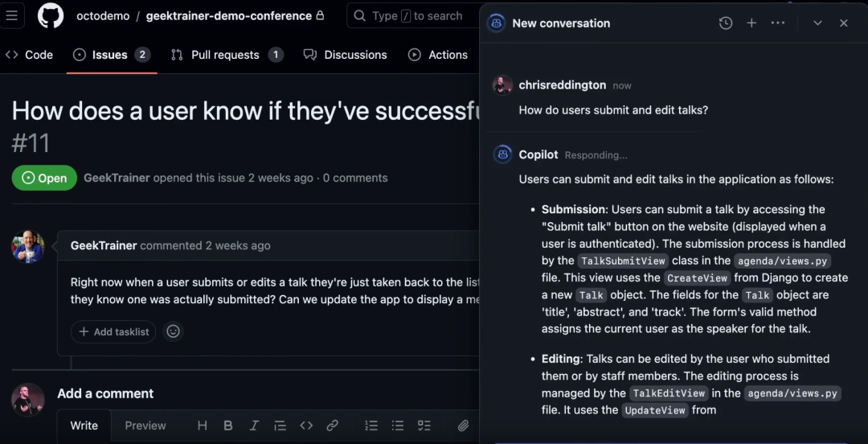Collapse the Copilot chat panel
Screen dimensions: 868x444
[x=817, y=23]
